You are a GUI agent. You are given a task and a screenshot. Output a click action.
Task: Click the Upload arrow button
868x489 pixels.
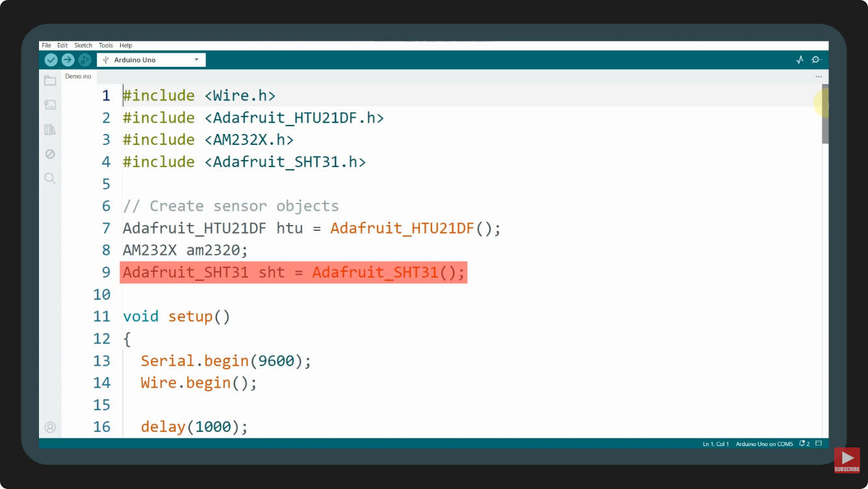click(68, 60)
